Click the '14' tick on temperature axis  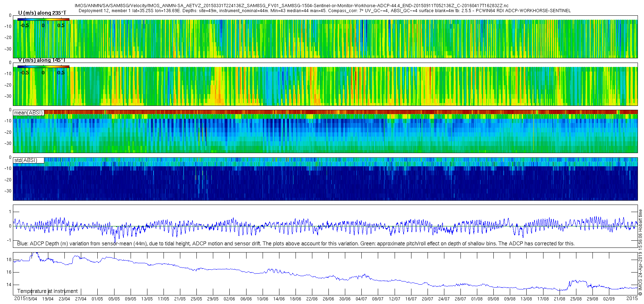[x=9, y=285]
